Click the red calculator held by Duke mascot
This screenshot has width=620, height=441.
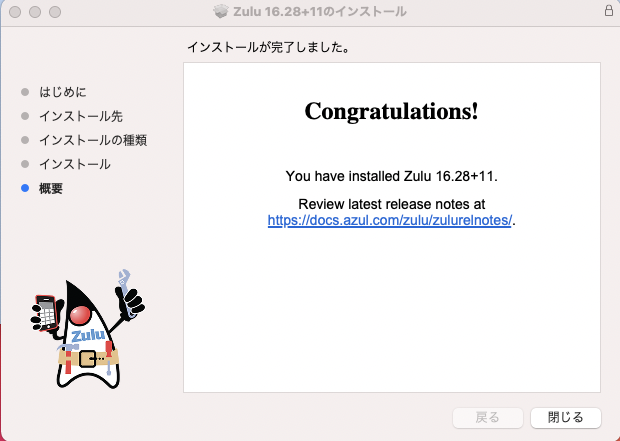(x=45, y=313)
